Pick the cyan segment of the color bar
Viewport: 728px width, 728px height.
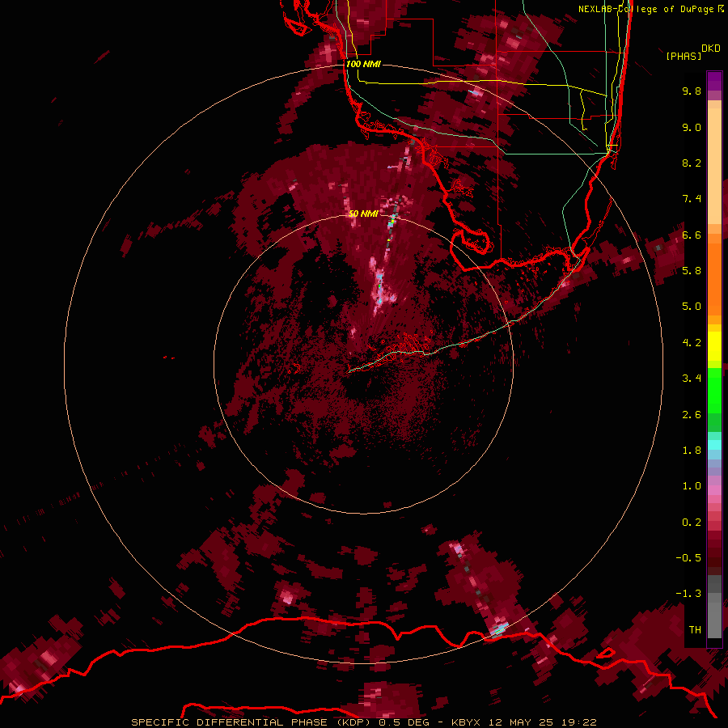click(x=714, y=445)
